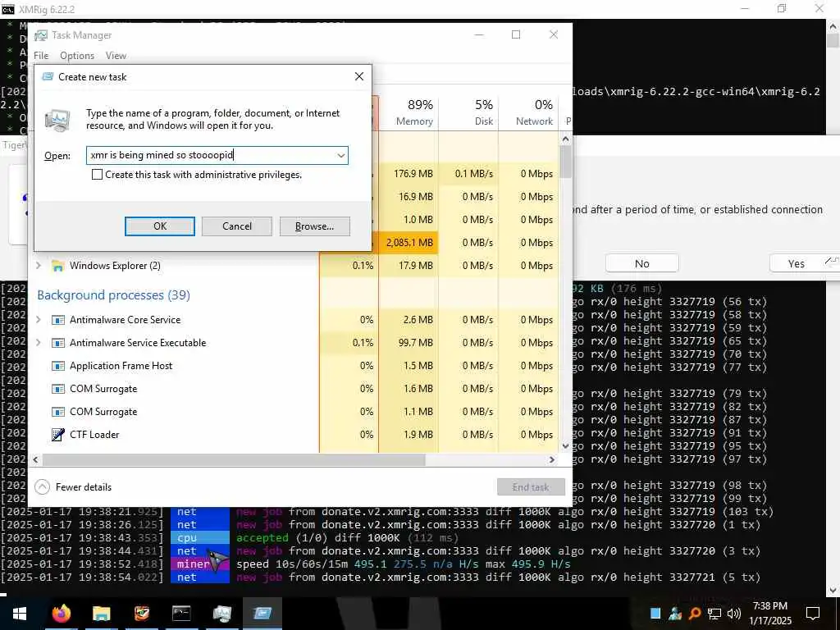Open File Explorer from the taskbar
The height and width of the screenshot is (630, 840).
[x=101, y=614]
